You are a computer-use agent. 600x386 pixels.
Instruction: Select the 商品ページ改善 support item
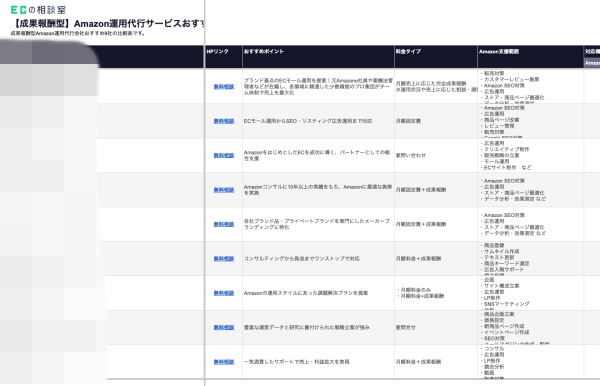pyautogui.click(x=500, y=120)
